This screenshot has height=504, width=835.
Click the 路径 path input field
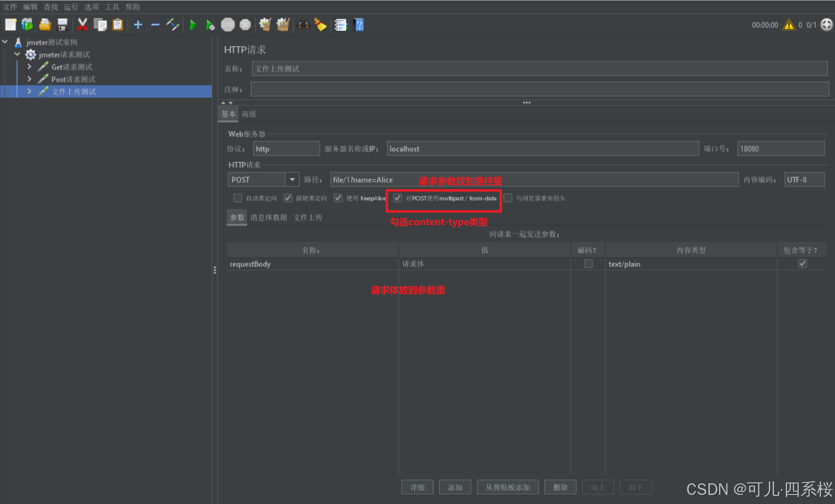(x=578, y=180)
